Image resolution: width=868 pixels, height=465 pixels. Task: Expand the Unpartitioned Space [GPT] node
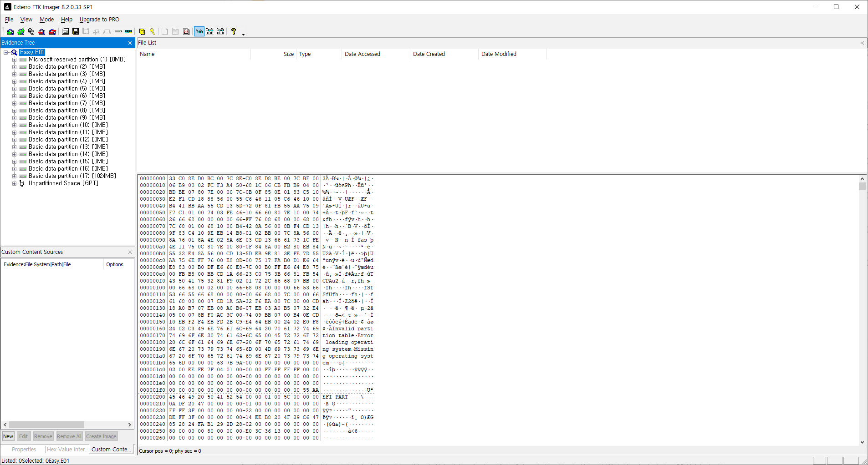[x=14, y=183]
